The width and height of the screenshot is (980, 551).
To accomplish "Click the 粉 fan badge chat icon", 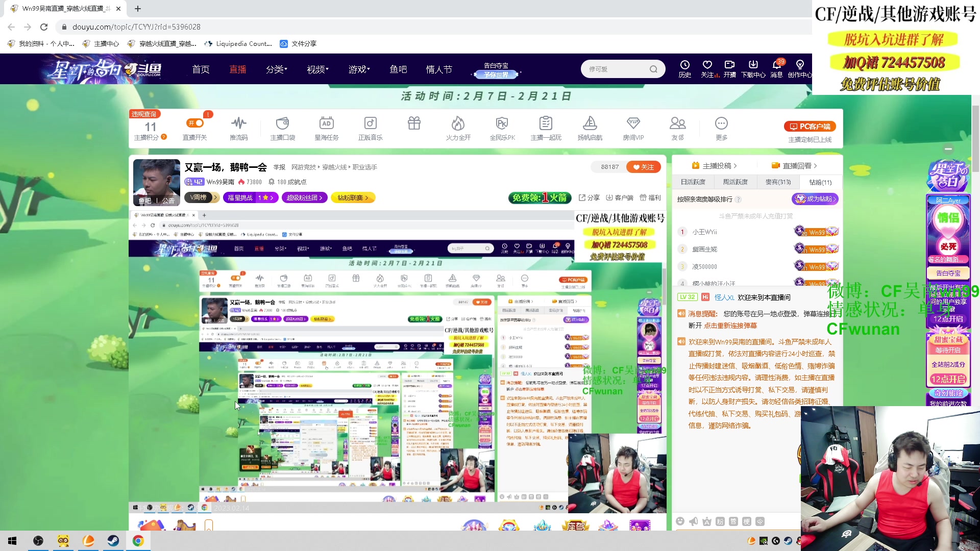I will click(720, 521).
